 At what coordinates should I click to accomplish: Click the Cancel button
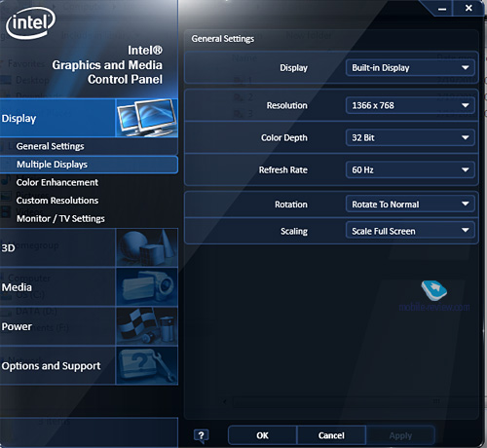coord(331,435)
